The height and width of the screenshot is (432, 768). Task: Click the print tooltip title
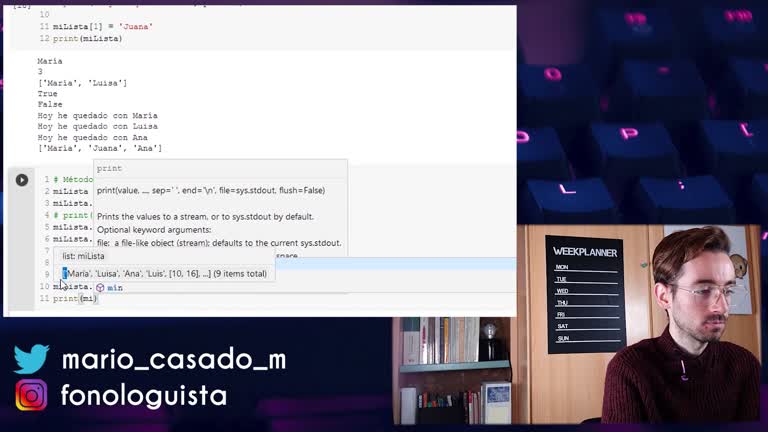click(x=109, y=168)
